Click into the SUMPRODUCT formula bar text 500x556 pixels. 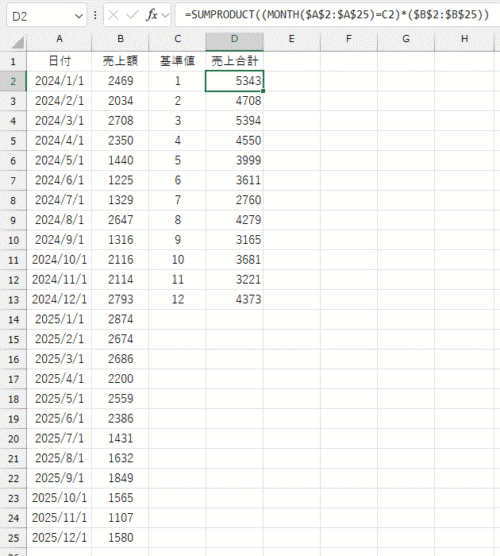336,15
